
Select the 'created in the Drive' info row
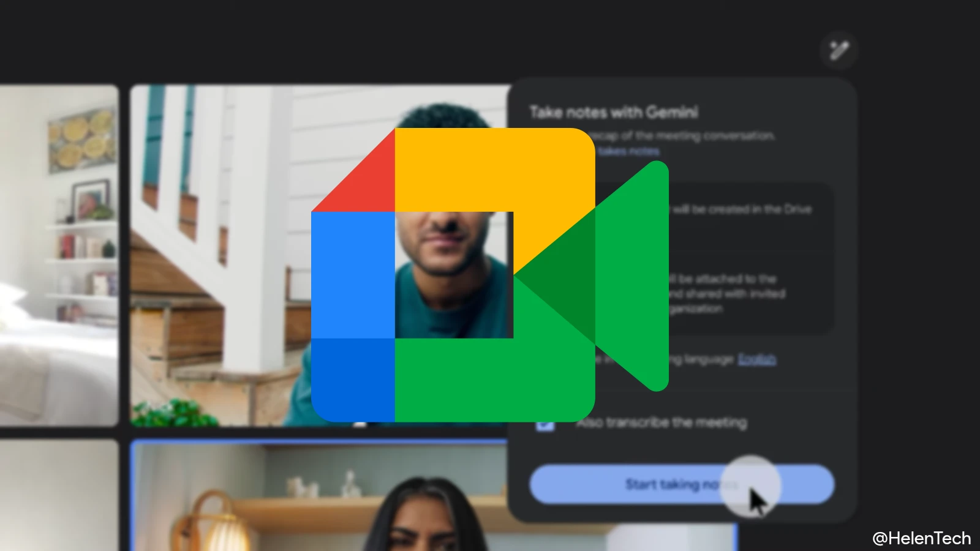click(741, 209)
